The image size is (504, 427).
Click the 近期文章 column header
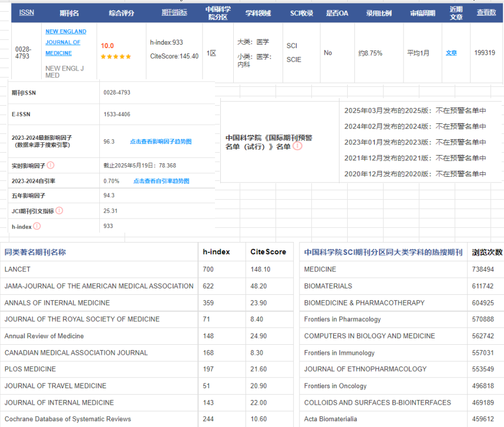coord(456,13)
